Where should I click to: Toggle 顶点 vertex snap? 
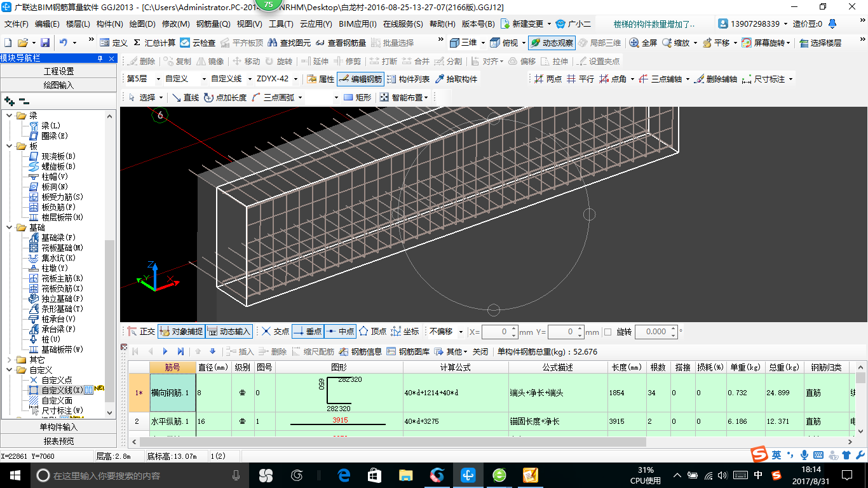point(373,332)
